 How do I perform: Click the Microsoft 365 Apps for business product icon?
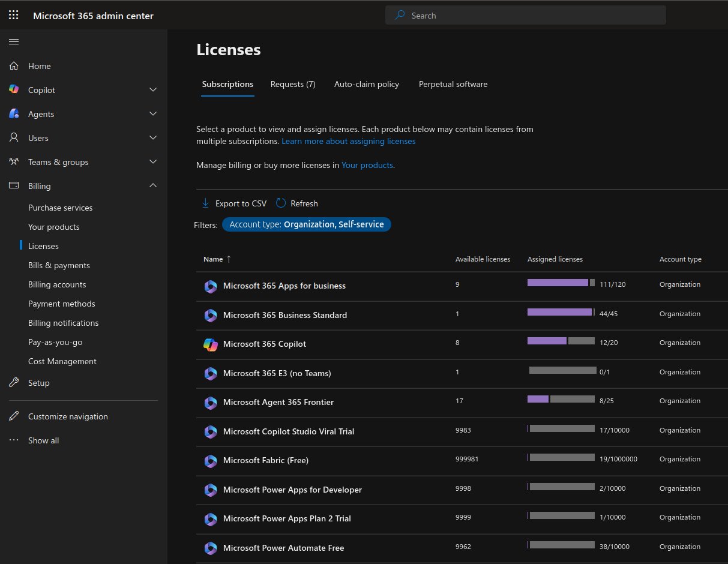pyautogui.click(x=210, y=286)
